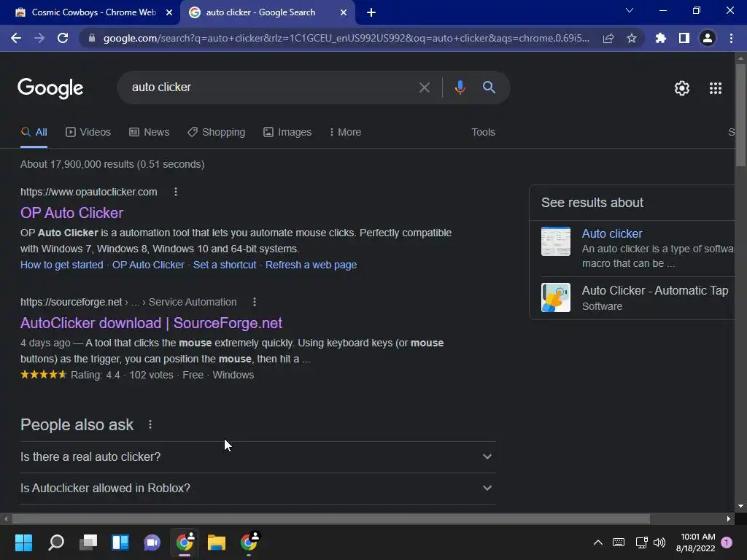Image resolution: width=747 pixels, height=560 pixels.
Task: Open the Widgets taskbar icon
Action: tap(120, 542)
